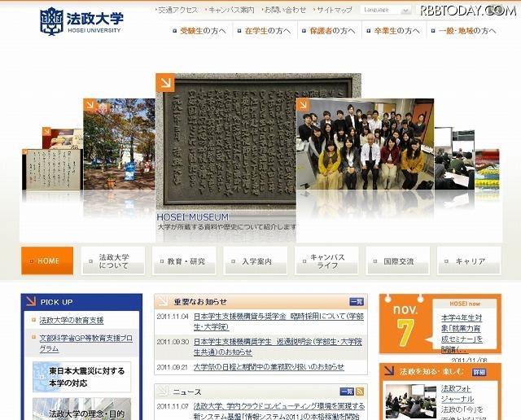Open the 就業力育成セミナー HOSEI now link
The image size is (521, 420).
(x=462, y=334)
